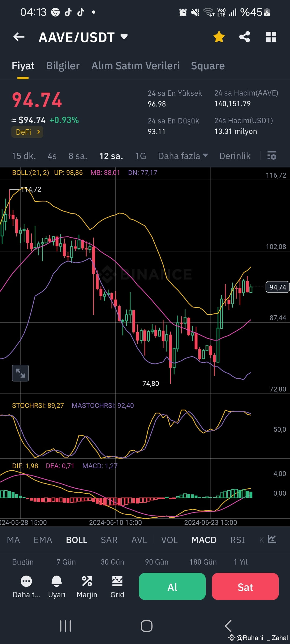The height and width of the screenshot is (644, 290).
Task: Toggle the VOL sub-indicator
Action: pos(169,540)
